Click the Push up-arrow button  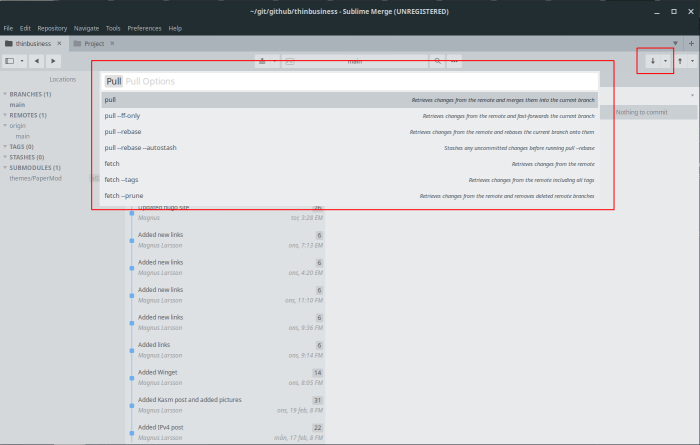click(x=680, y=61)
